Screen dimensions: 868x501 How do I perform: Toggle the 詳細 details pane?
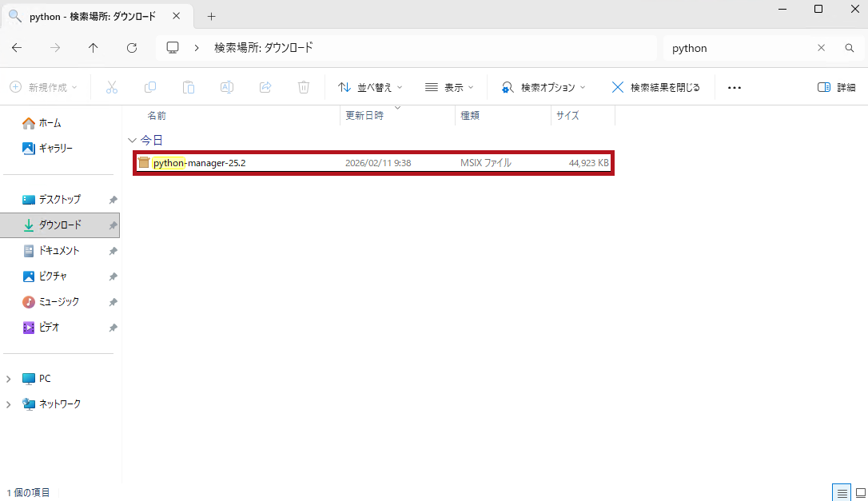coord(836,87)
